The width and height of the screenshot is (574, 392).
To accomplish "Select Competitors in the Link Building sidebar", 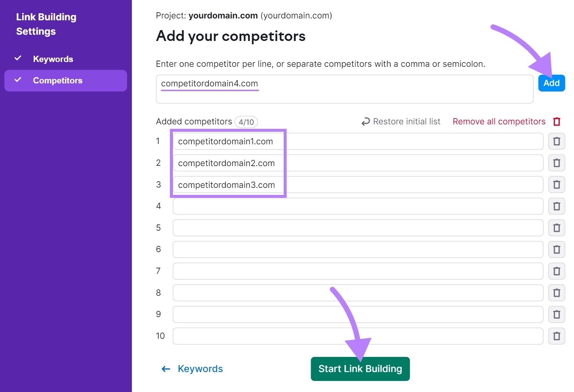I will point(58,80).
